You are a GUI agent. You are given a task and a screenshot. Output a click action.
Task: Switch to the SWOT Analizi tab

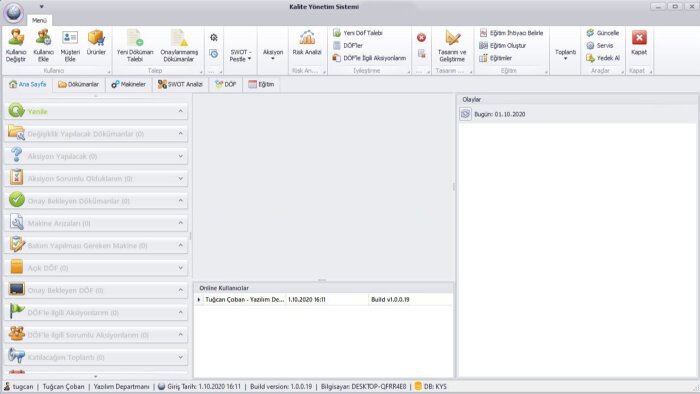(180, 84)
